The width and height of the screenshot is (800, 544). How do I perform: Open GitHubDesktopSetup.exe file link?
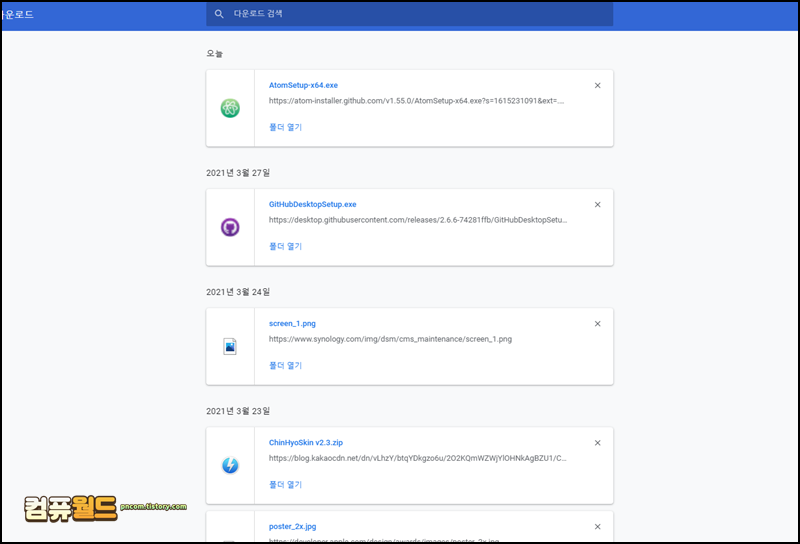[312, 204]
